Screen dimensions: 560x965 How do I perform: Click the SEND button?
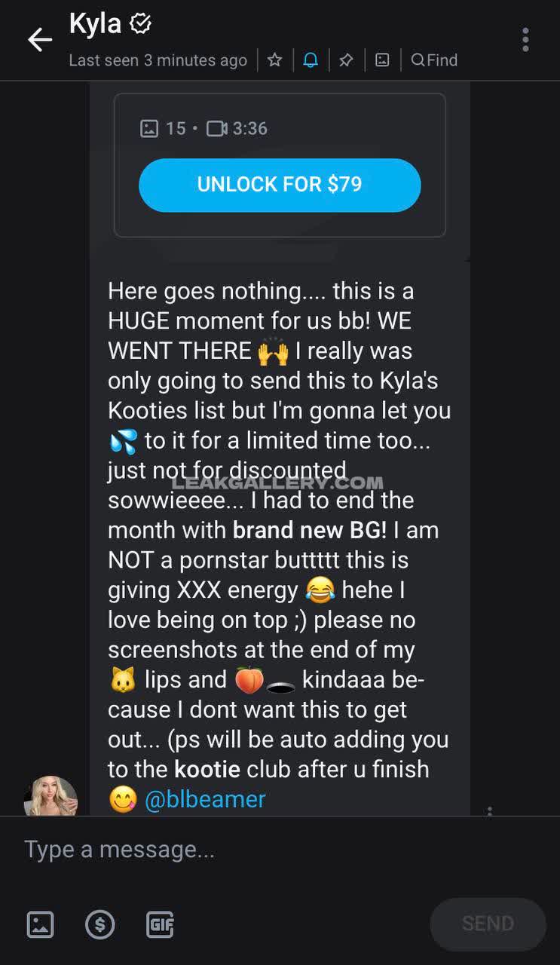coord(488,924)
